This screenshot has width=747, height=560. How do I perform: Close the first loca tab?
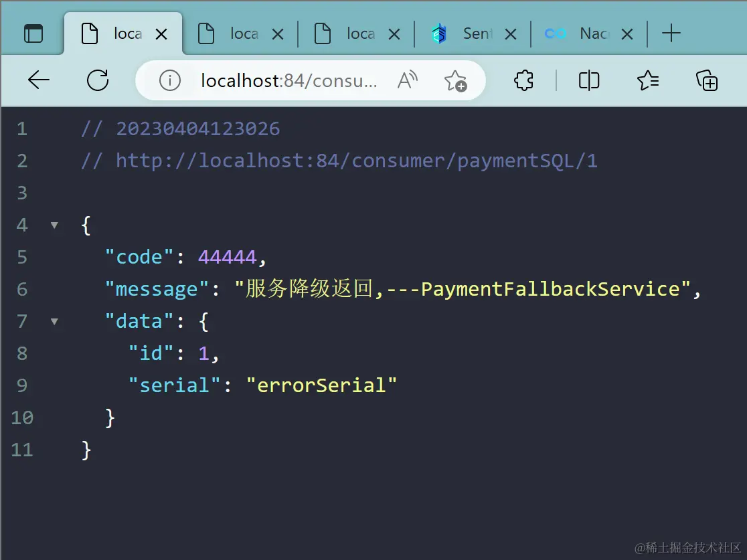tap(161, 34)
